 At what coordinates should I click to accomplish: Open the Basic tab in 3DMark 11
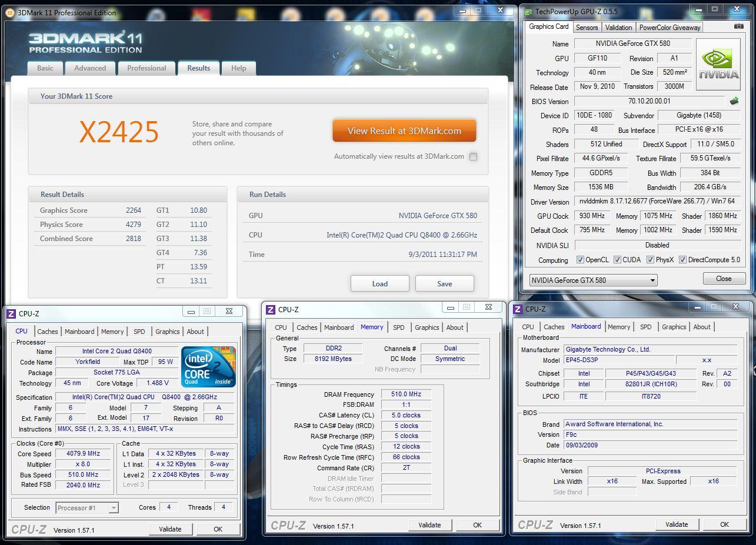pos(45,68)
